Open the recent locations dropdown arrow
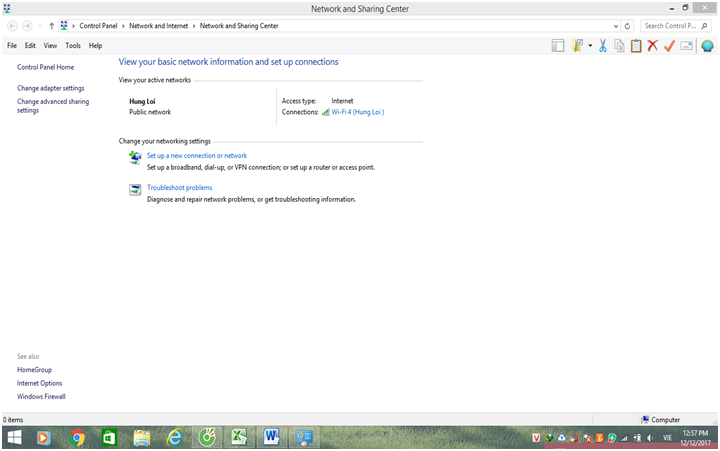Viewport: 720px width, 451px height. click(39, 25)
